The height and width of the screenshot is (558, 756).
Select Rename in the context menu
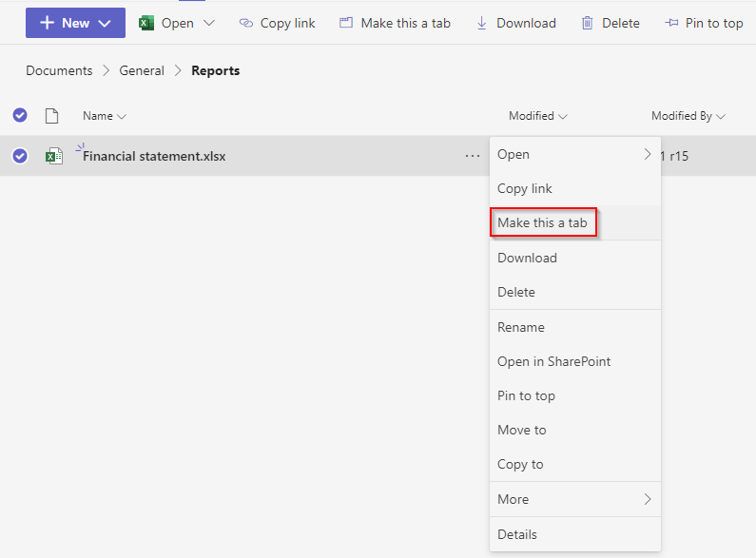[x=521, y=327]
